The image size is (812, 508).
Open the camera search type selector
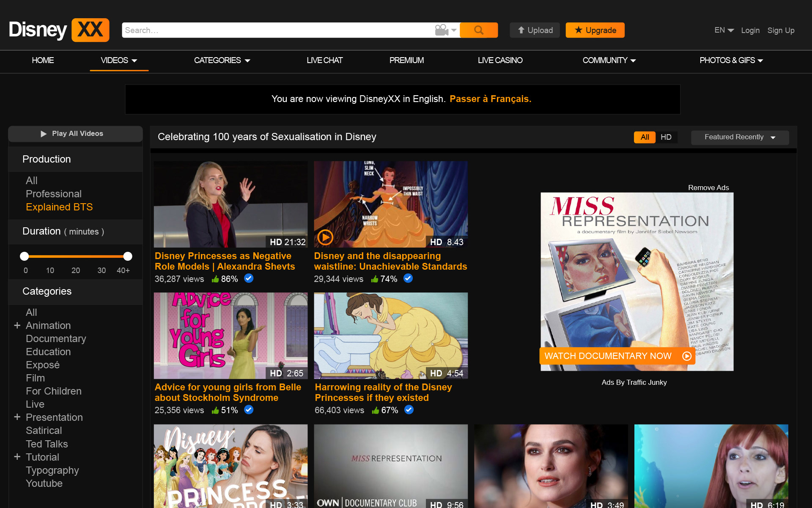(x=446, y=30)
